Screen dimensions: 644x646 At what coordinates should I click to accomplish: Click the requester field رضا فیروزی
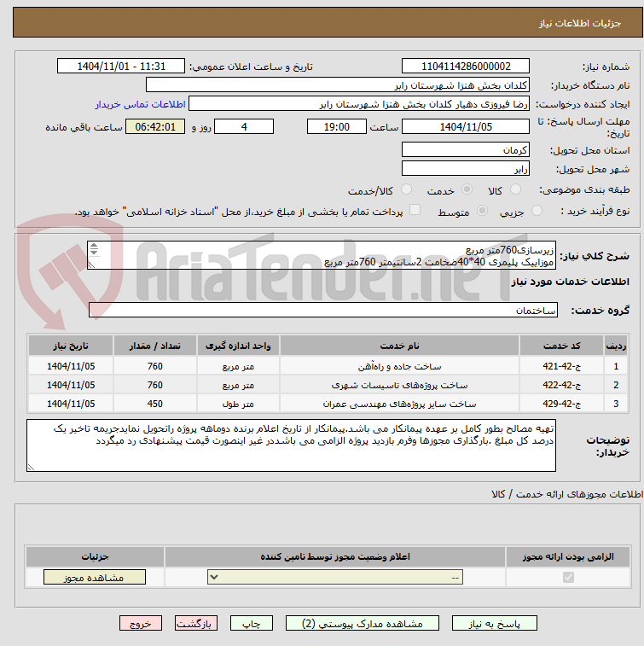pyautogui.click(x=359, y=104)
